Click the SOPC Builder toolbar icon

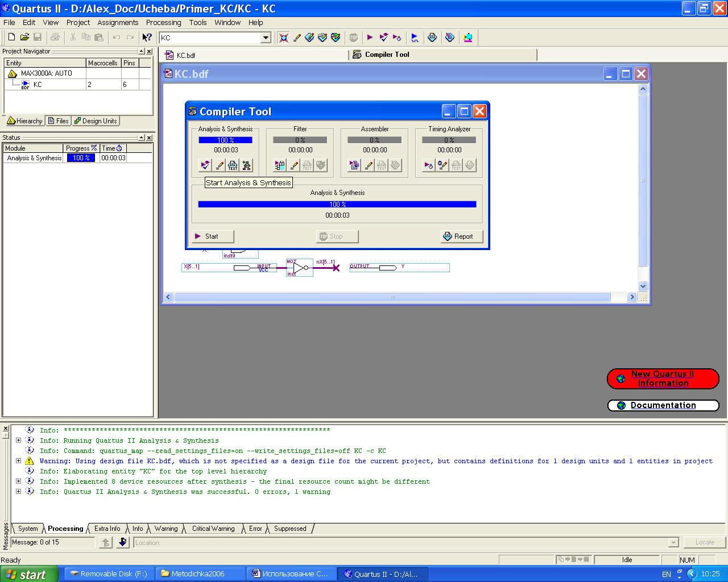pos(468,38)
